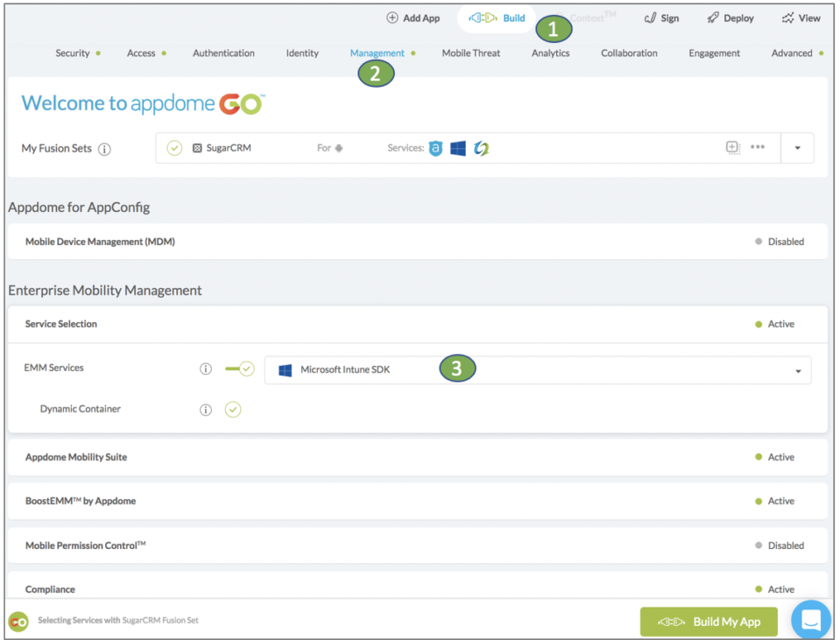Open the Mobile Threat tab
This screenshot has height=640, width=840.
click(x=470, y=53)
